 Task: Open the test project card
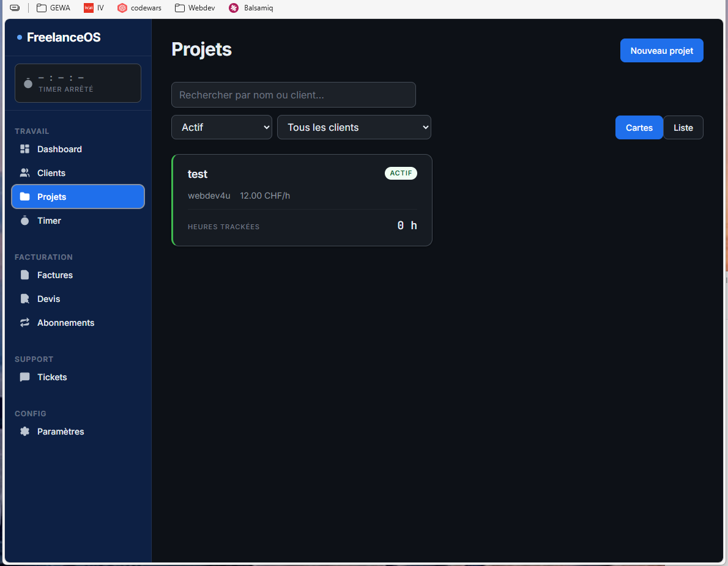click(302, 200)
